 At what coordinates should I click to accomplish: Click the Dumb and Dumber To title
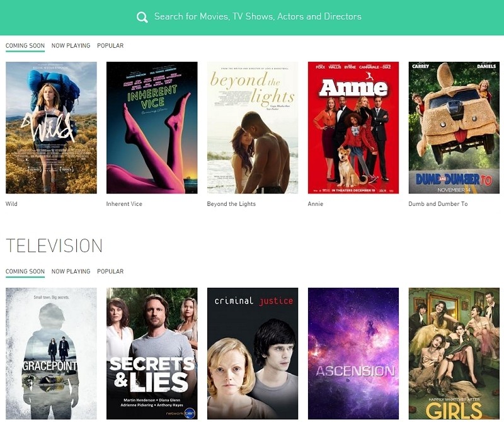pos(438,204)
